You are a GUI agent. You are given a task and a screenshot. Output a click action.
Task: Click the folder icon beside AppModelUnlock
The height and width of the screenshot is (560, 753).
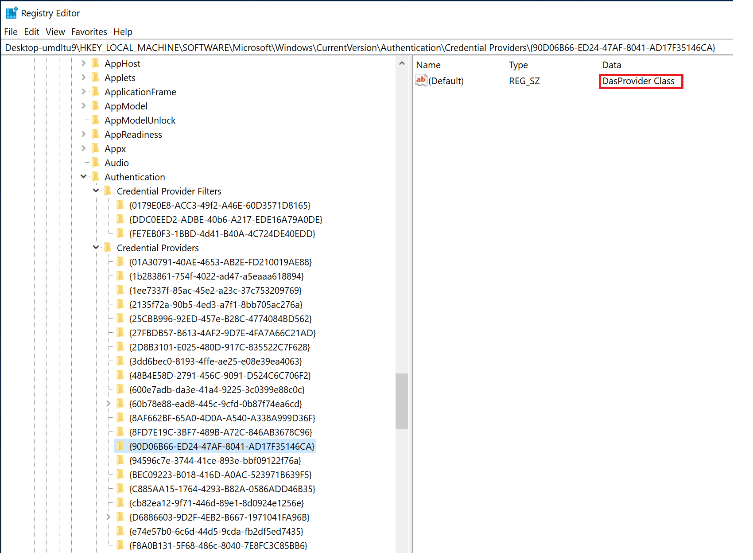coord(96,120)
